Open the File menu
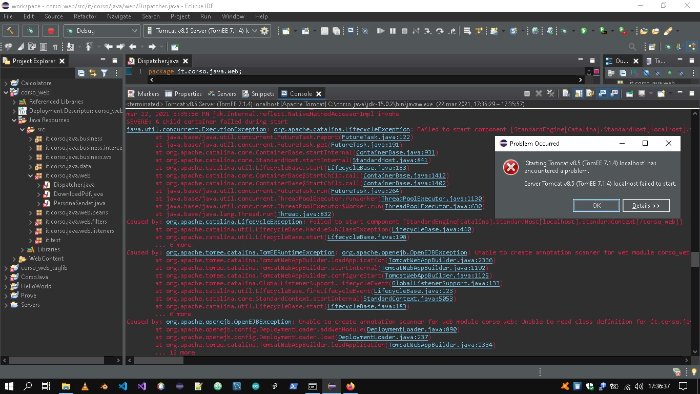 tap(8, 17)
